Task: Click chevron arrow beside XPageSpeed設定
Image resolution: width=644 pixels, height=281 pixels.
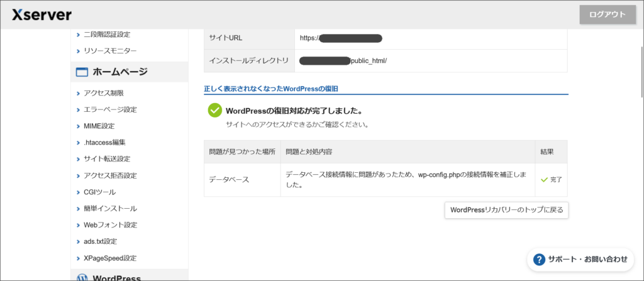Action: click(x=78, y=259)
